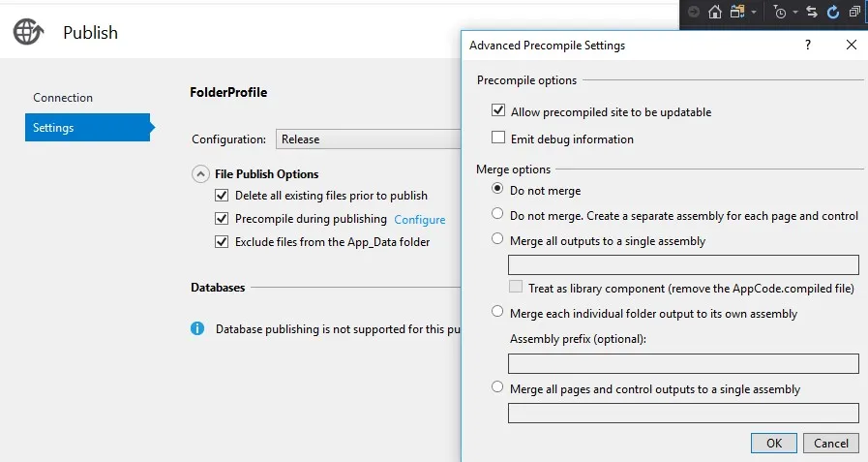Enable Emit debug information checkbox
The height and width of the screenshot is (462, 868).
coord(498,139)
